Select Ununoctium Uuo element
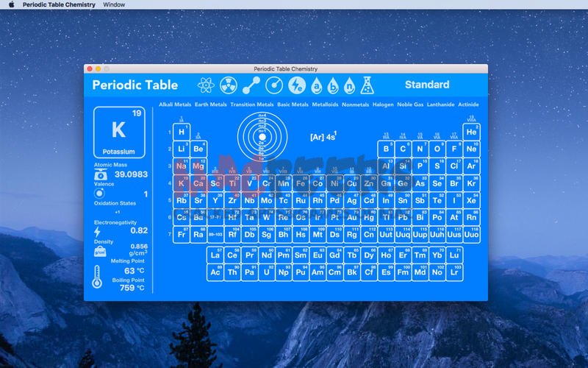 pos(472,234)
